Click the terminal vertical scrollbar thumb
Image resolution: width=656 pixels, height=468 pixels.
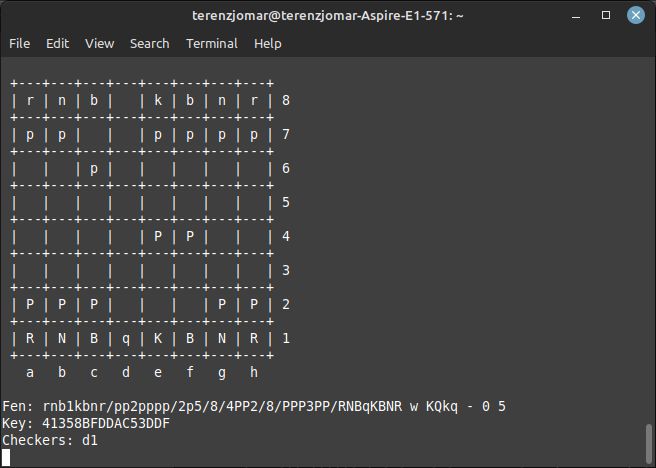coord(650,439)
